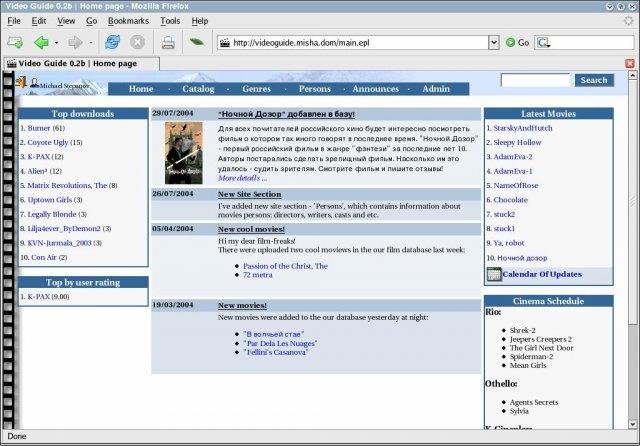Open Coyote Ugly in Top downloads

tap(48, 142)
